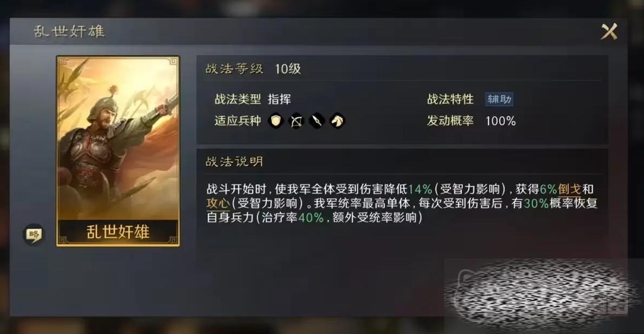644x334 pixels.
Task: Click the 30% recovery probability value
Action: coord(536,203)
